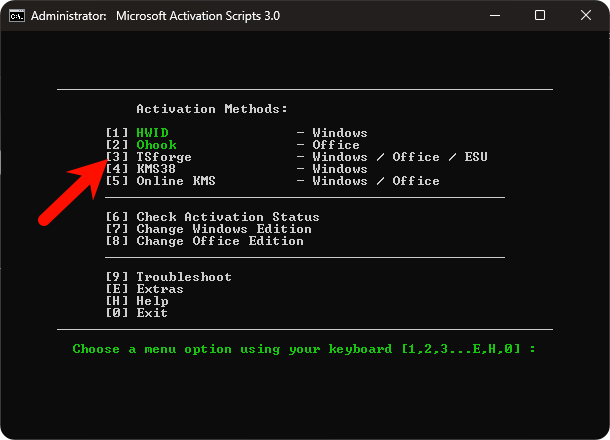
Task: Click the command prompt icon in title bar
Action: tap(17, 16)
